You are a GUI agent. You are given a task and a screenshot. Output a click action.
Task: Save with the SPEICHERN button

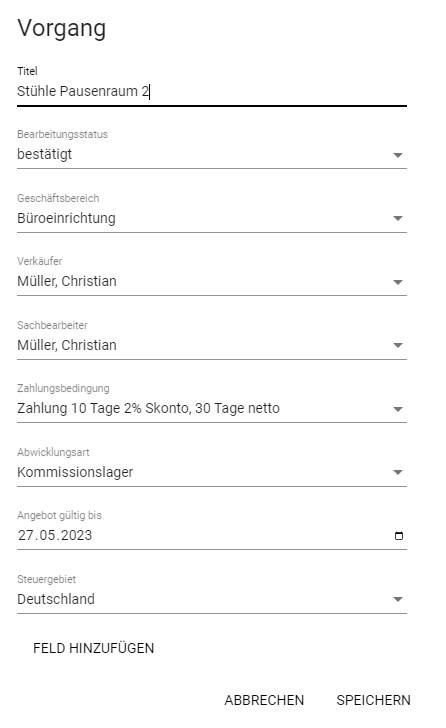[x=373, y=700]
